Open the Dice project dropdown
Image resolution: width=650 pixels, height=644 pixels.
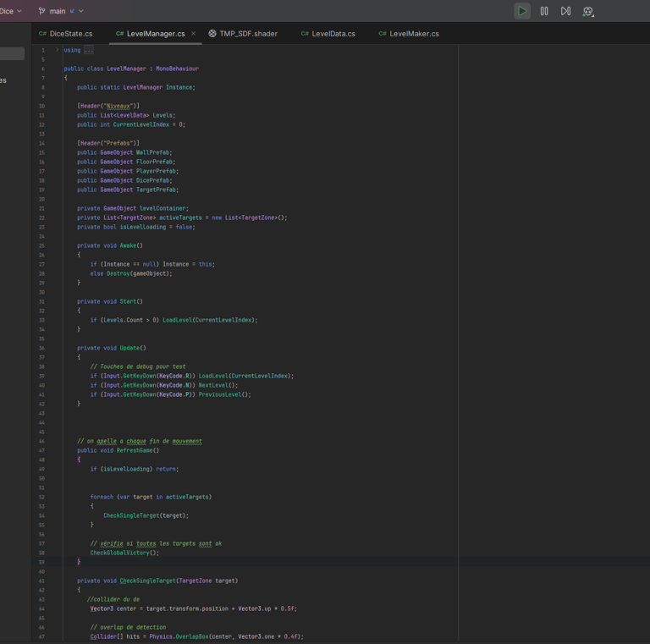10,11
